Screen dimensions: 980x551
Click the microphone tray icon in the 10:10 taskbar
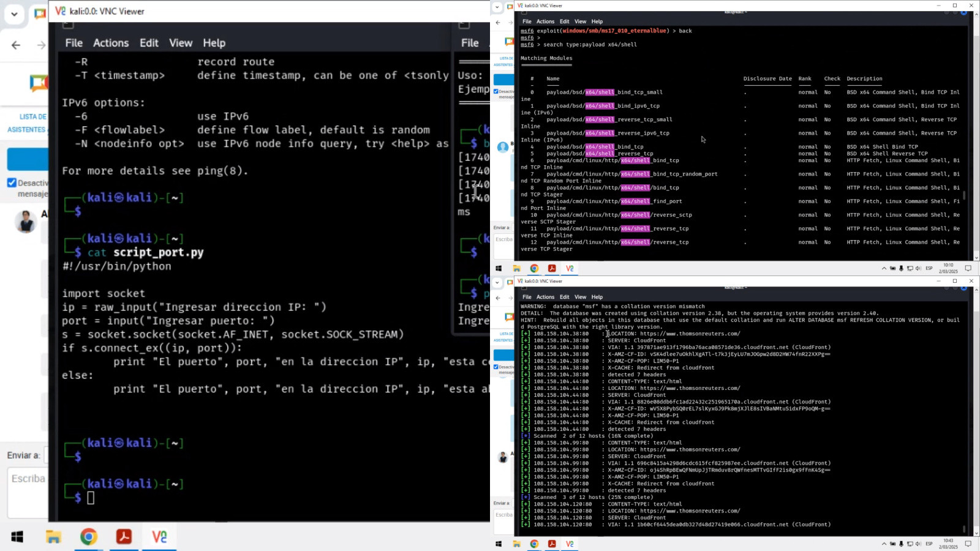tap(901, 268)
